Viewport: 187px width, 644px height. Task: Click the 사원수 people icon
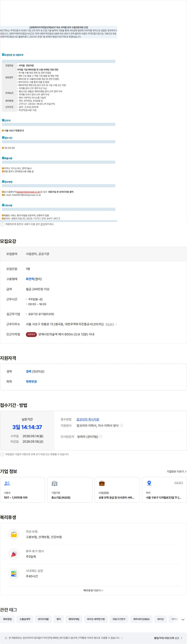click(x=7, y=483)
